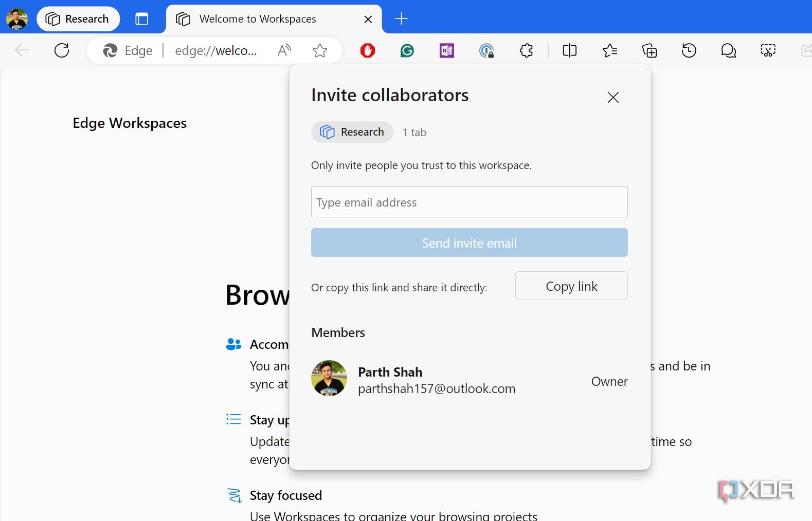812x521 pixels.
Task: Click the Parth Shah member name
Action: 390,372
